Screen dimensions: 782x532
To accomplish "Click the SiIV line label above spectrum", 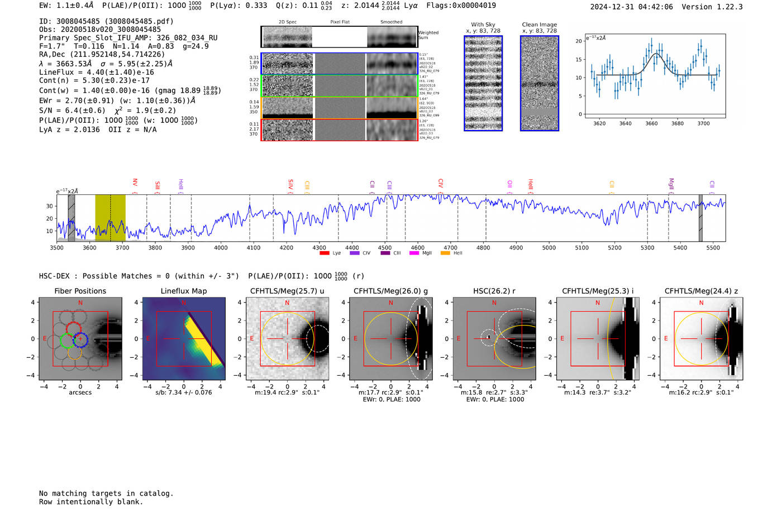I will [290, 184].
